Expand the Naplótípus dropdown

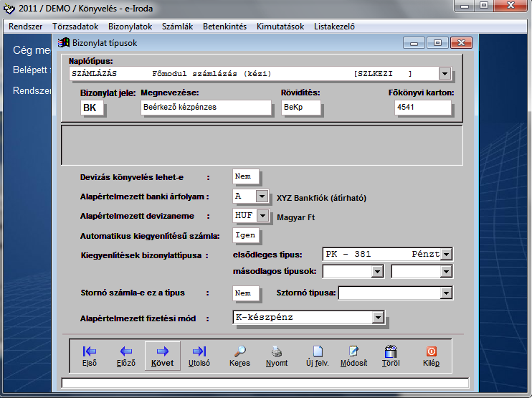tap(445, 74)
